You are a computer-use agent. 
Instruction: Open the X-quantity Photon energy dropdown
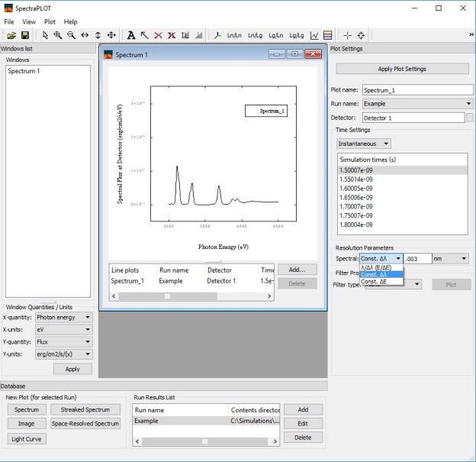64,318
